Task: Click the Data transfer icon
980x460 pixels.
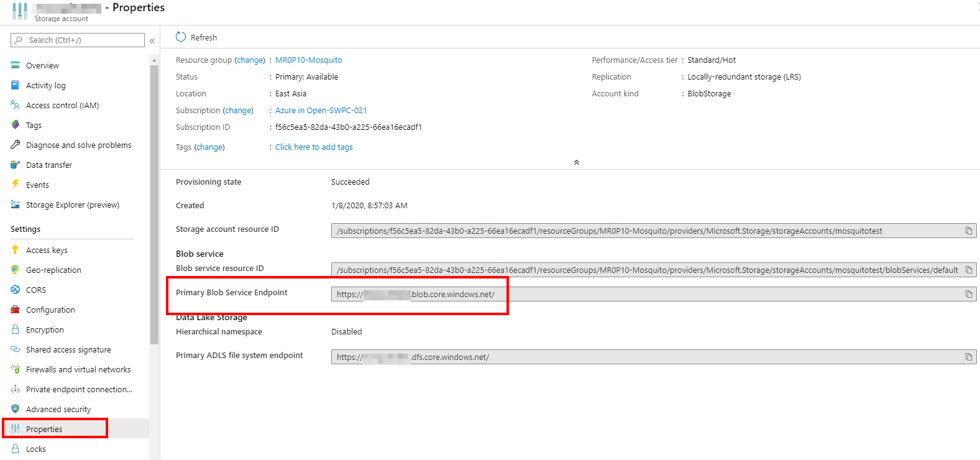Action: pos(15,165)
